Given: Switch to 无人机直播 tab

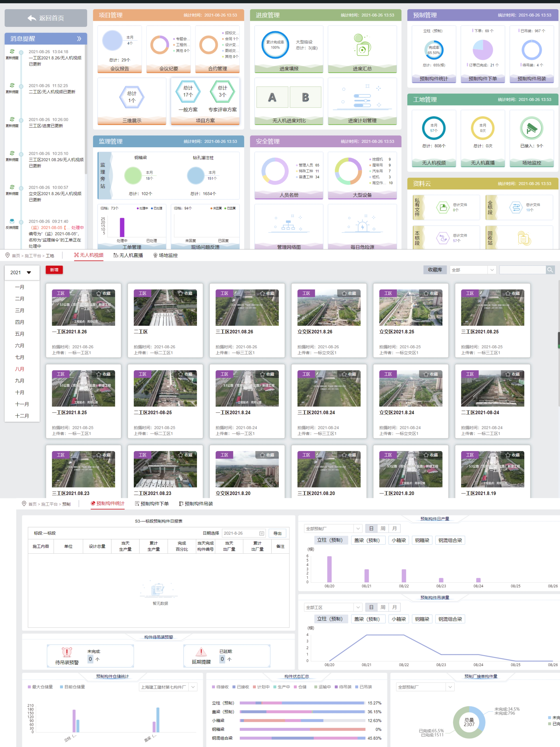Looking at the screenshot, I should (x=128, y=255).
